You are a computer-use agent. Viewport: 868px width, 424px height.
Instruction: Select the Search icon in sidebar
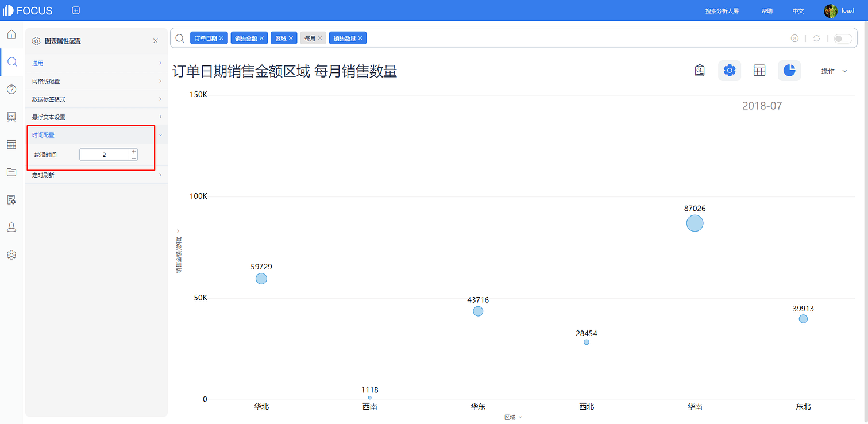(11, 61)
